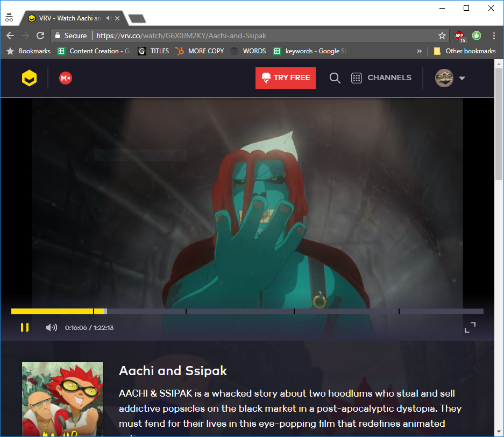Click the TRY FREE button
Screen dimensions: 504x437
click(x=286, y=78)
